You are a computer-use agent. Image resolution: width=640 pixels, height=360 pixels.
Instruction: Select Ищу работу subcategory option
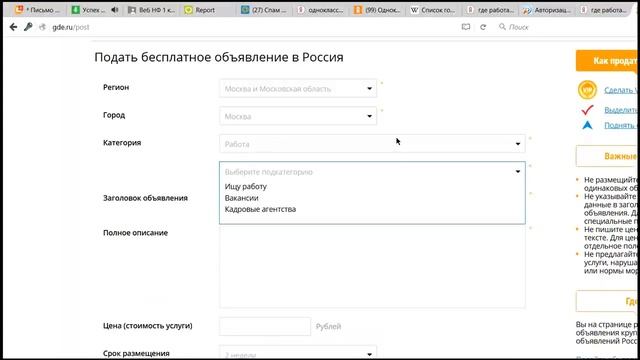tap(245, 187)
